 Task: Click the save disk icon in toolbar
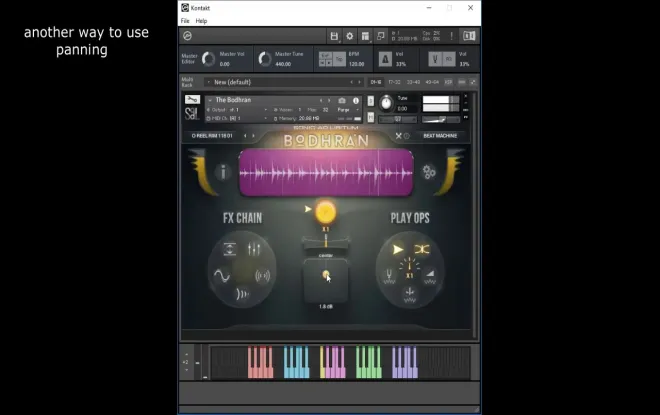coord(334,36)
